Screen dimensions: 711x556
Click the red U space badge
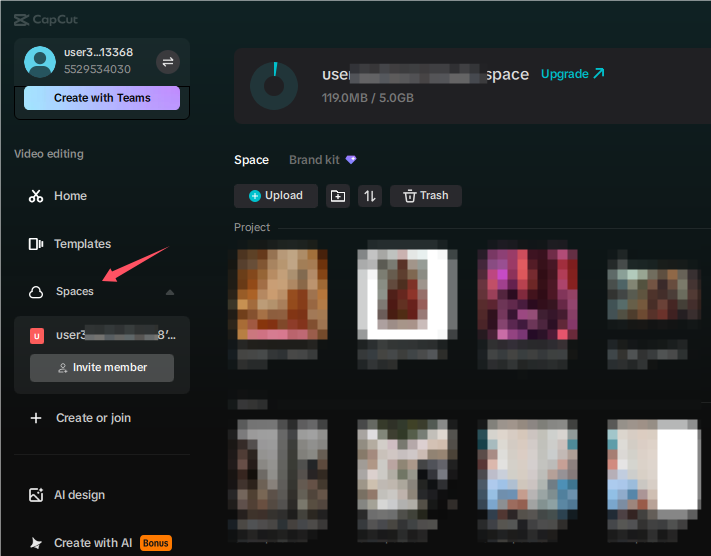coord(37,336)
